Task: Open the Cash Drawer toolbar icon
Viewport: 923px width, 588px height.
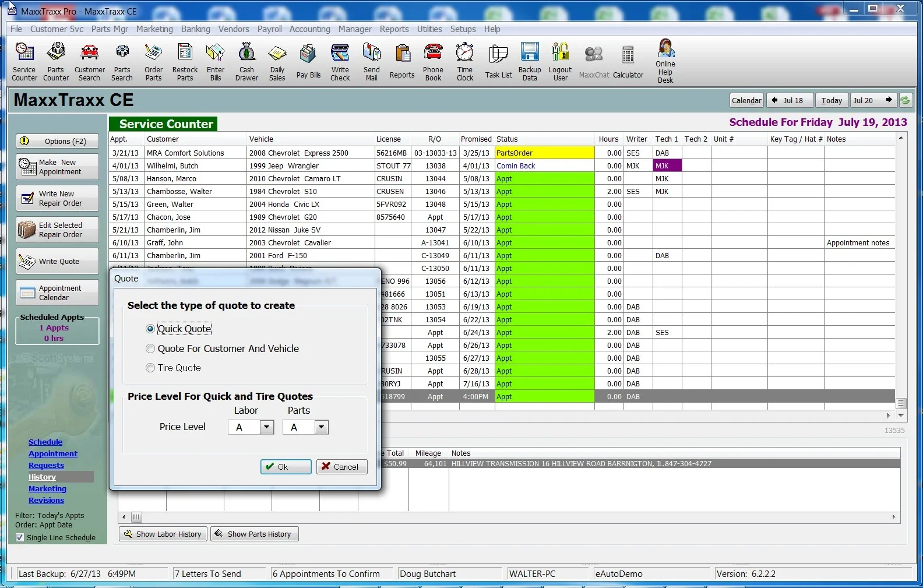Action: (246, 61)
